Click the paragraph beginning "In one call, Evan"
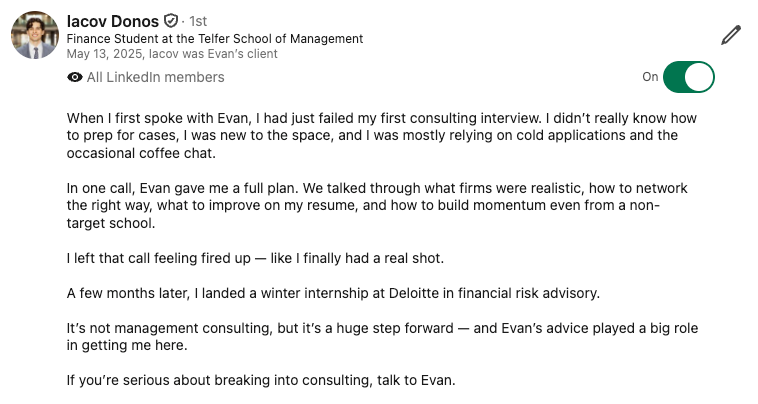Viewport: 758px width, 404px height. 377,205
